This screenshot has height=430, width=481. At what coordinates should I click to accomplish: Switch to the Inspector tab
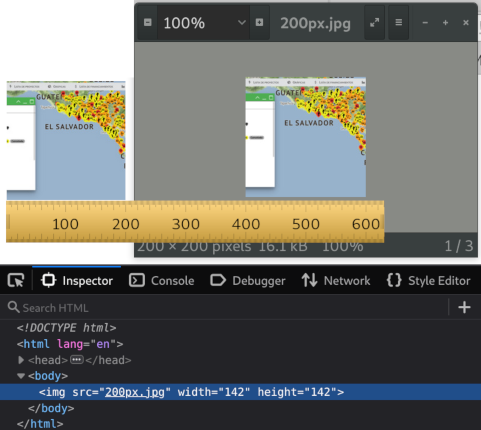77,280
